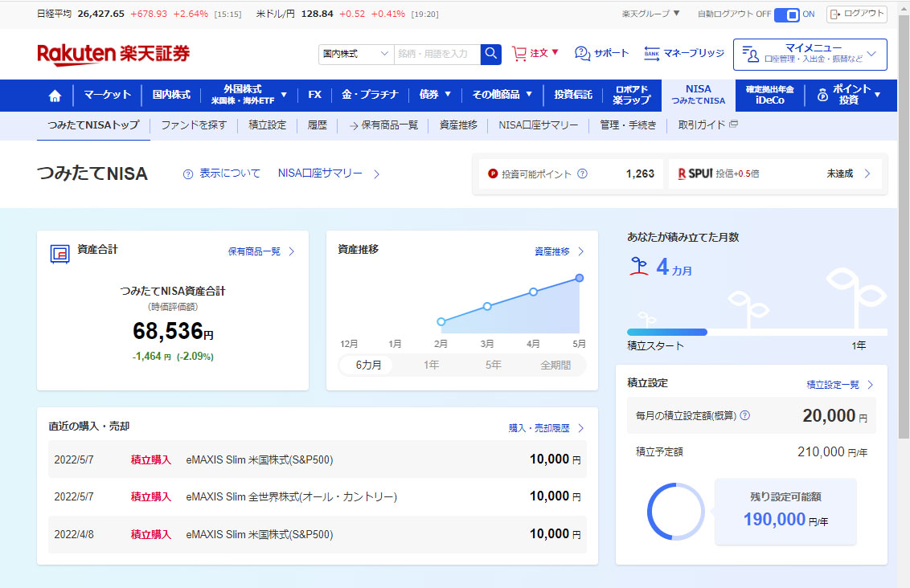Type in the stock search field

(437, 54)
